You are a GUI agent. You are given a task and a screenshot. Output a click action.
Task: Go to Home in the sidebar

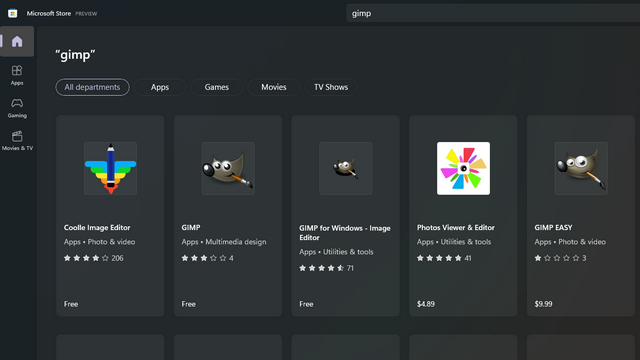17,41
